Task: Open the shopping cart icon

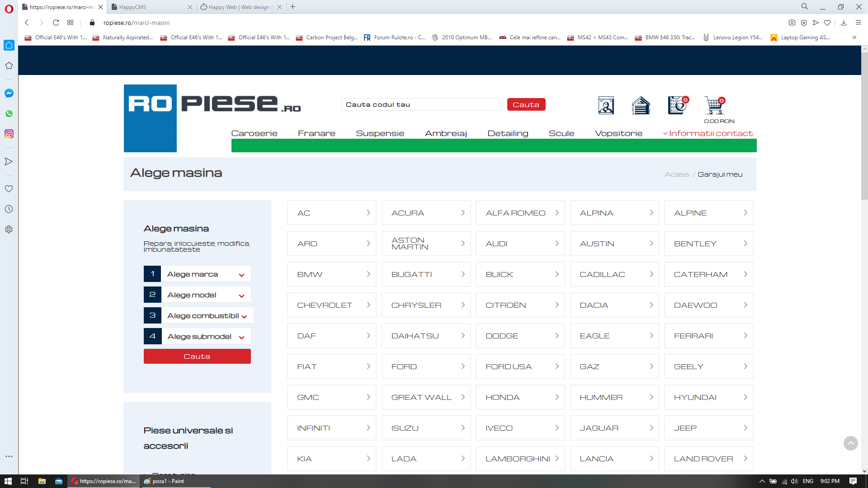Action: pyautogui.click(x=714, y=105)
